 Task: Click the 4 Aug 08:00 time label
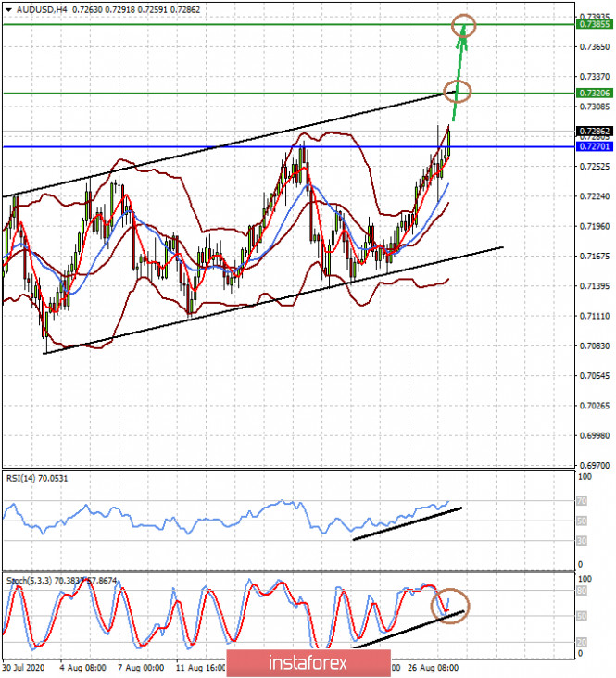coord(82,666)
